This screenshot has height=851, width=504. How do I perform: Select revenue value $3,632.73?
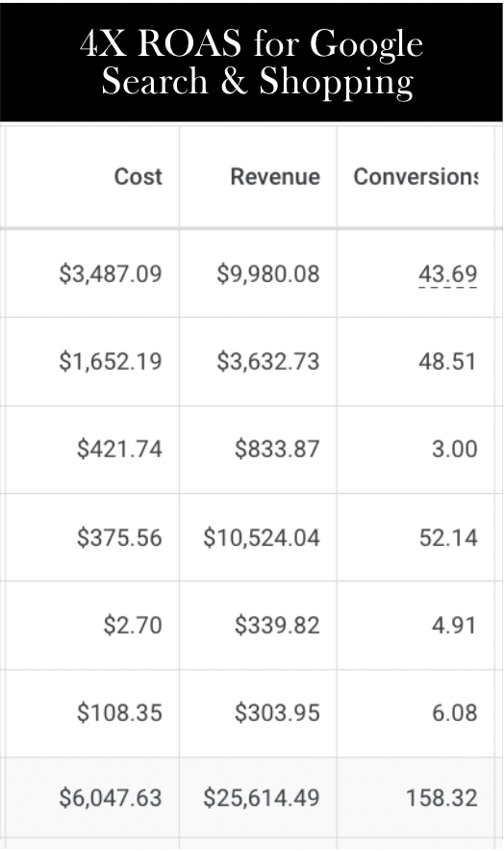tap(268, 361)
